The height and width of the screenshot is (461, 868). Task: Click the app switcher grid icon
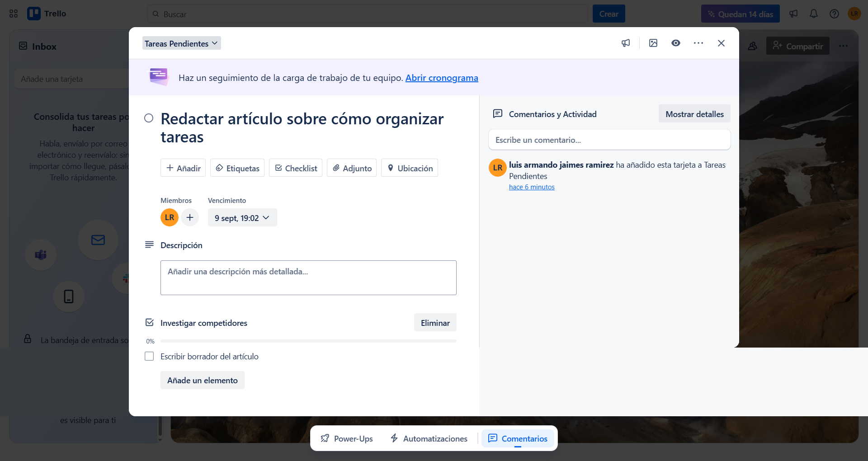14,14
